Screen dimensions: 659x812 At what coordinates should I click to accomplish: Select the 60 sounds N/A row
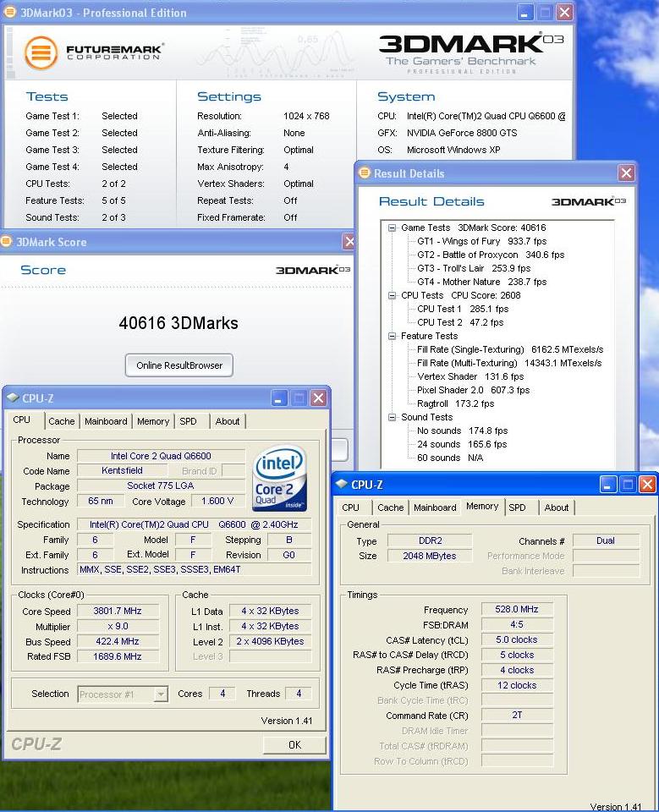tap(450, 458)
